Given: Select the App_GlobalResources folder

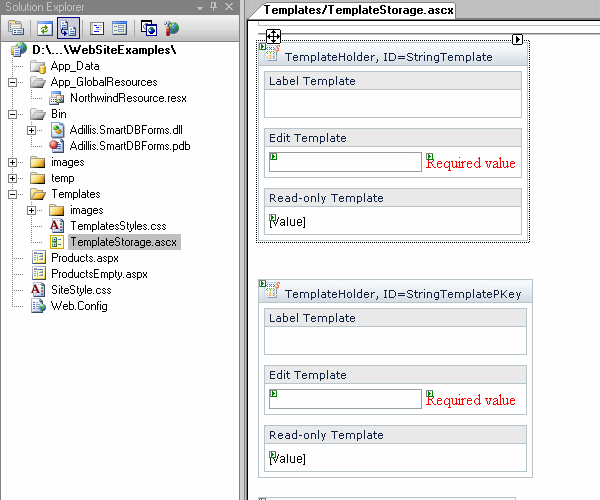Looking at the screenshot, I should (x=104, y=82).
